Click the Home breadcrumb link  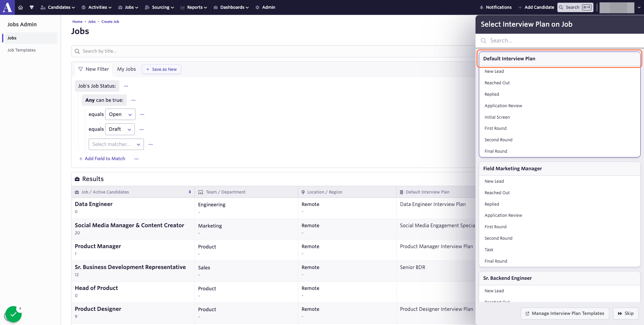[77, 22]
